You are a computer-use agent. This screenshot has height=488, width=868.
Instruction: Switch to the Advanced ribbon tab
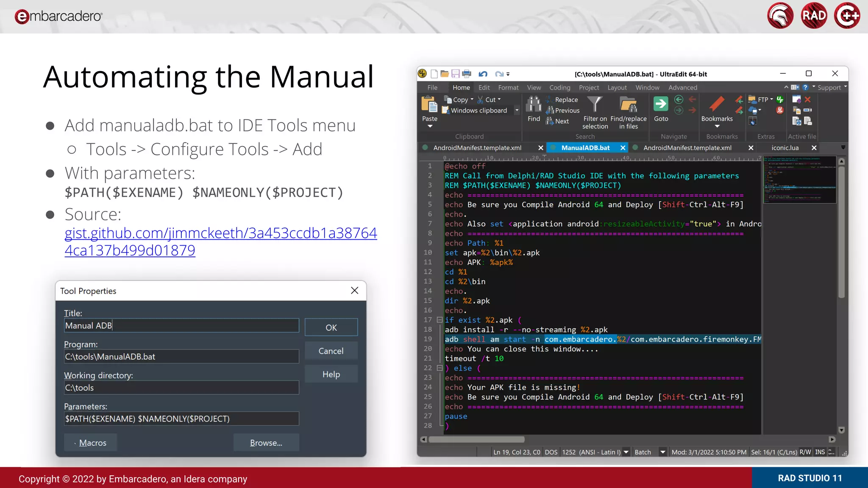[682, 87]
